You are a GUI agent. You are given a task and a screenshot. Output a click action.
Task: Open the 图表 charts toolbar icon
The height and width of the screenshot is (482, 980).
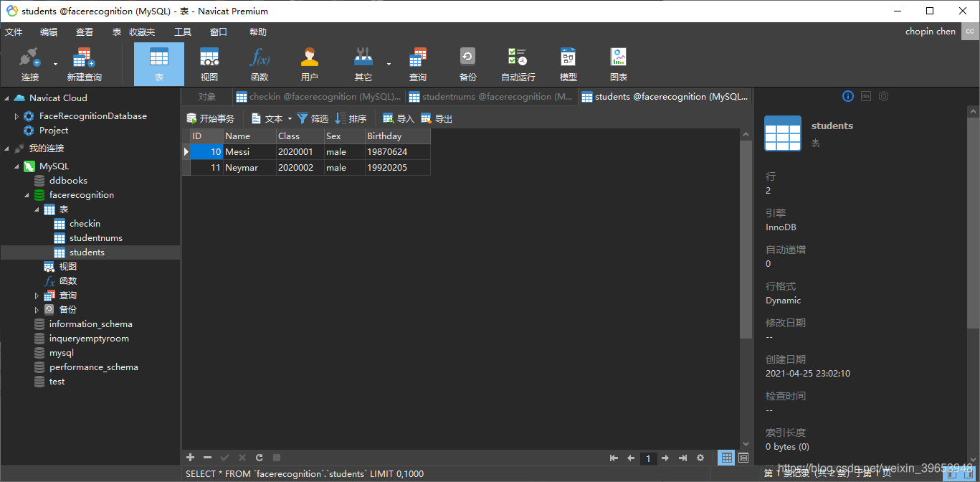(x=619, y=65)
